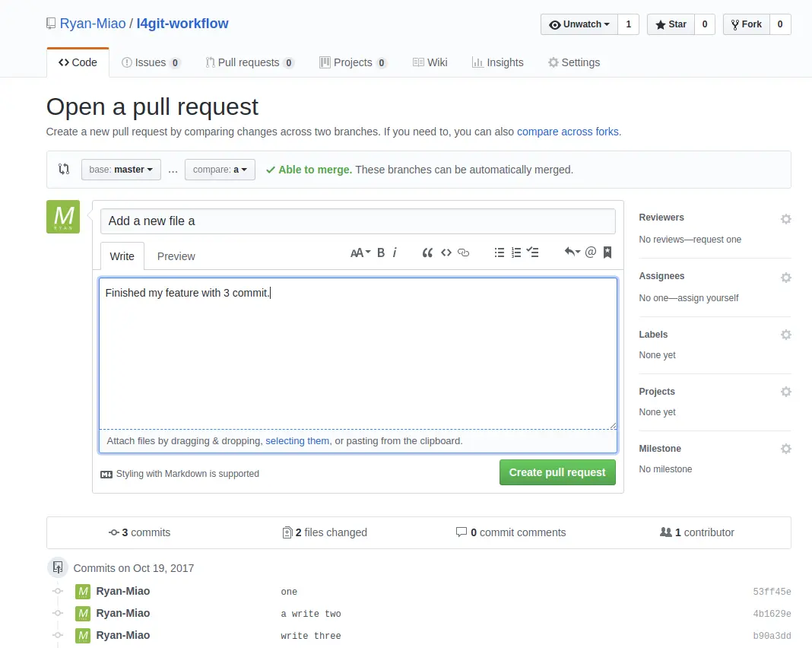Image resolution: width=812 pixels, height=648 pixels.
Task: Switch to the Write tab
Action: point(122,256)
